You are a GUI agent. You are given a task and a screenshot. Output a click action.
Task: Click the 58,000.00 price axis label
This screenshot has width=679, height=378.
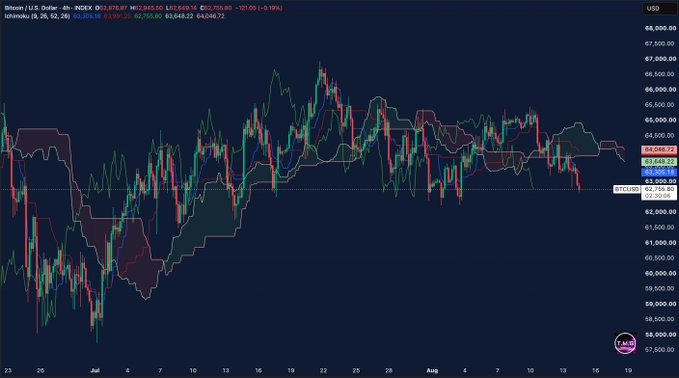coord(660,334)
